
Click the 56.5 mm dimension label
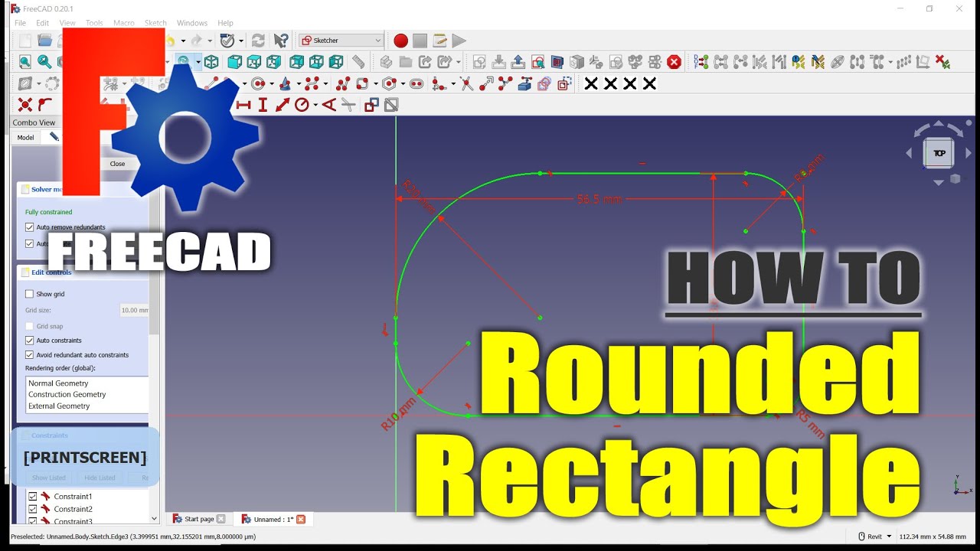tap(599, 199)
